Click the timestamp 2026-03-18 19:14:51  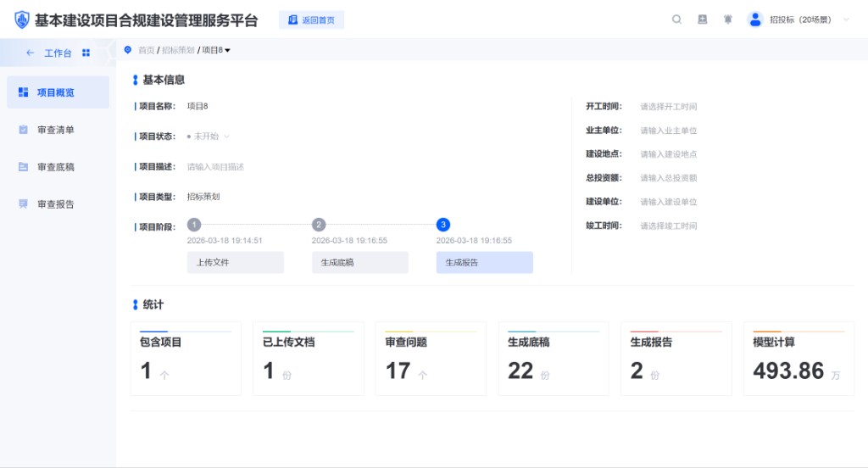pyautogui.click(x=225, y=241)
